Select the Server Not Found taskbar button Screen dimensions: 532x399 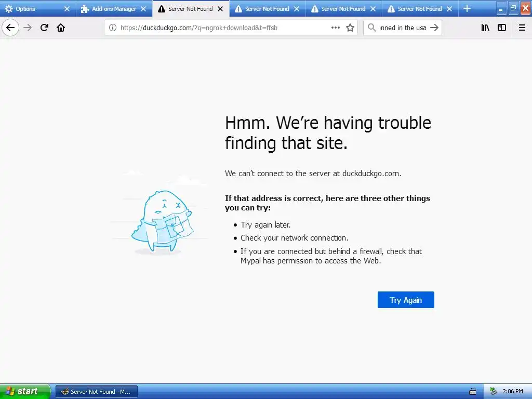(96, 392)
